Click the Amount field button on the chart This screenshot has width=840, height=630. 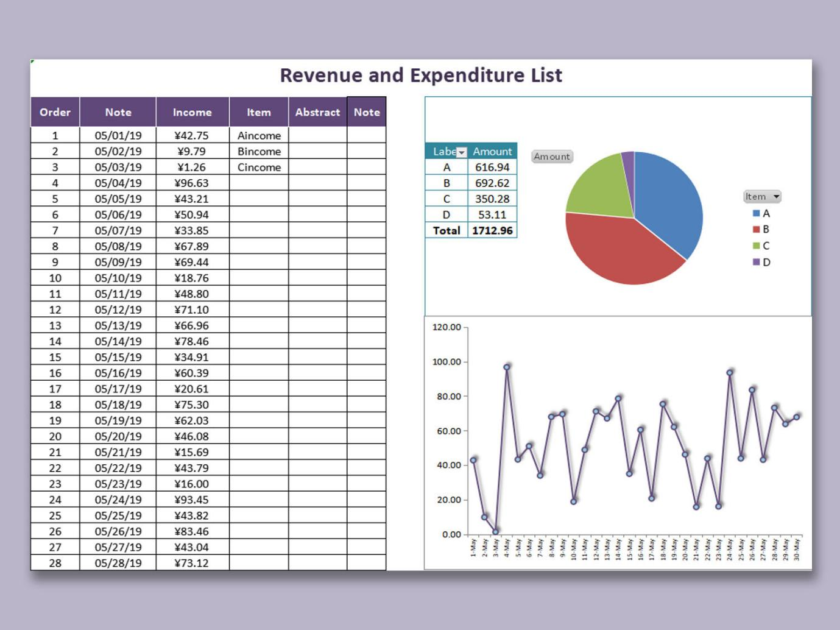551,157
